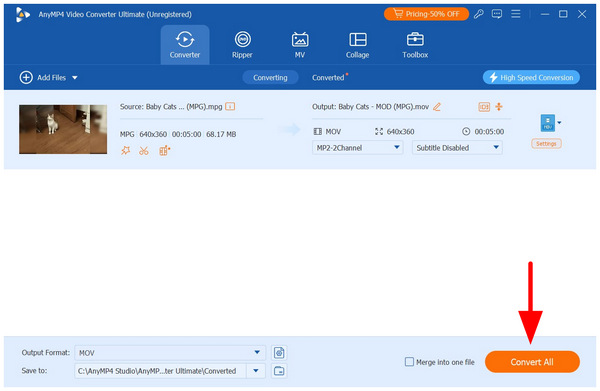
Task: Click the Convert All button
Action: click(532, 362)
